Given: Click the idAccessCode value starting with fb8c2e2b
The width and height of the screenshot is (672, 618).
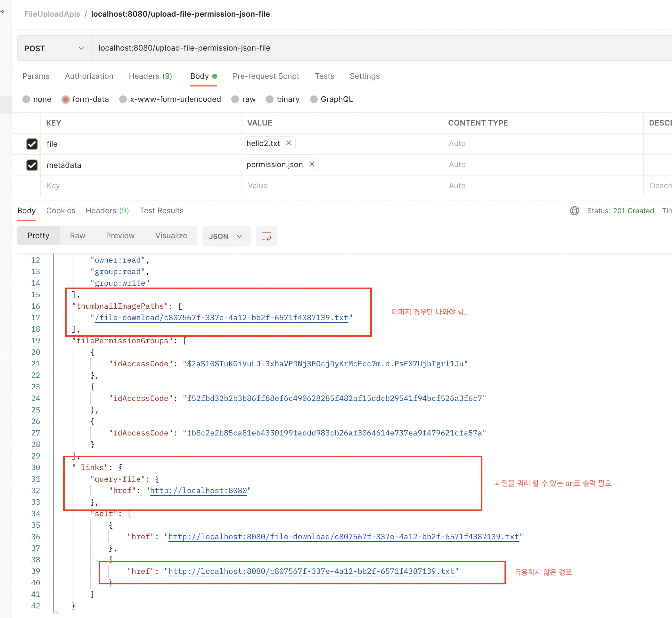Looking at the screenshot, I should tap(334, 433).
